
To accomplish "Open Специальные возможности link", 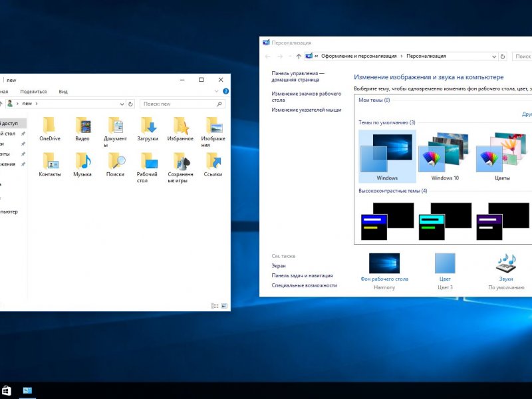I will (304, 285).
